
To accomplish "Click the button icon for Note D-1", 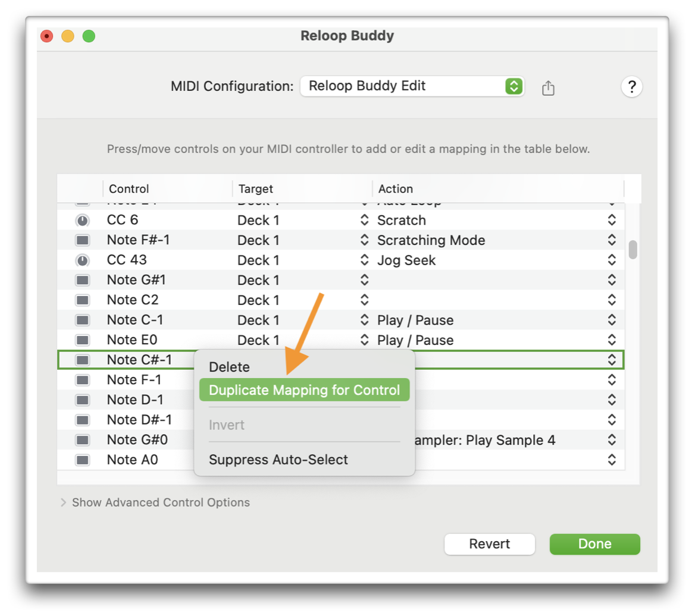I will [83, 400].
